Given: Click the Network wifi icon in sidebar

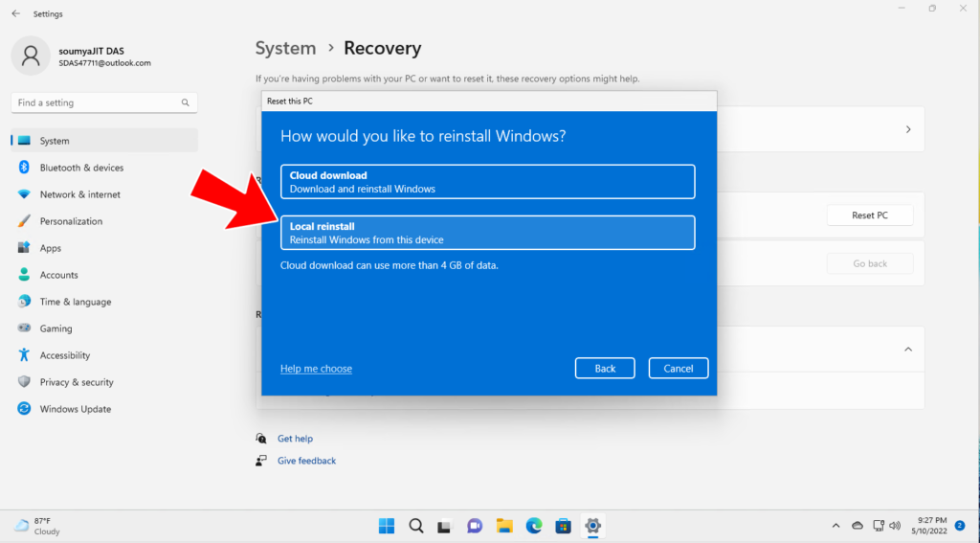Looking at the screenshot, I should click(x=24, y=193).
